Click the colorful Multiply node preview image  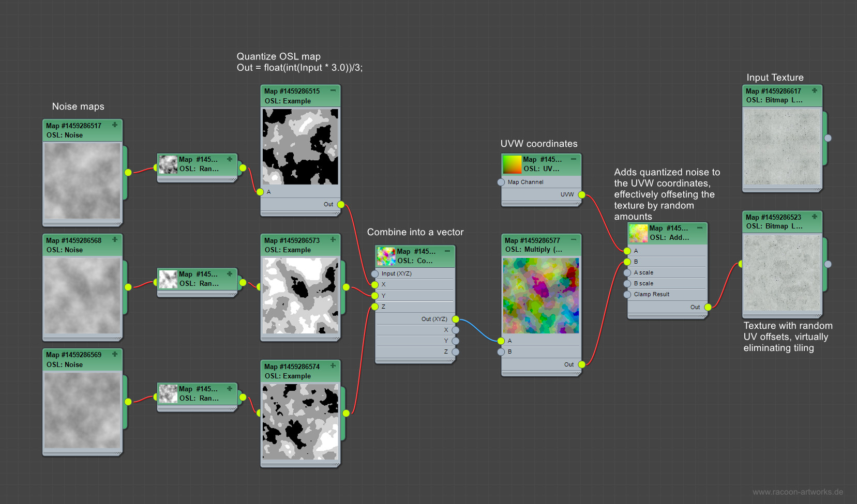point(541,296)
